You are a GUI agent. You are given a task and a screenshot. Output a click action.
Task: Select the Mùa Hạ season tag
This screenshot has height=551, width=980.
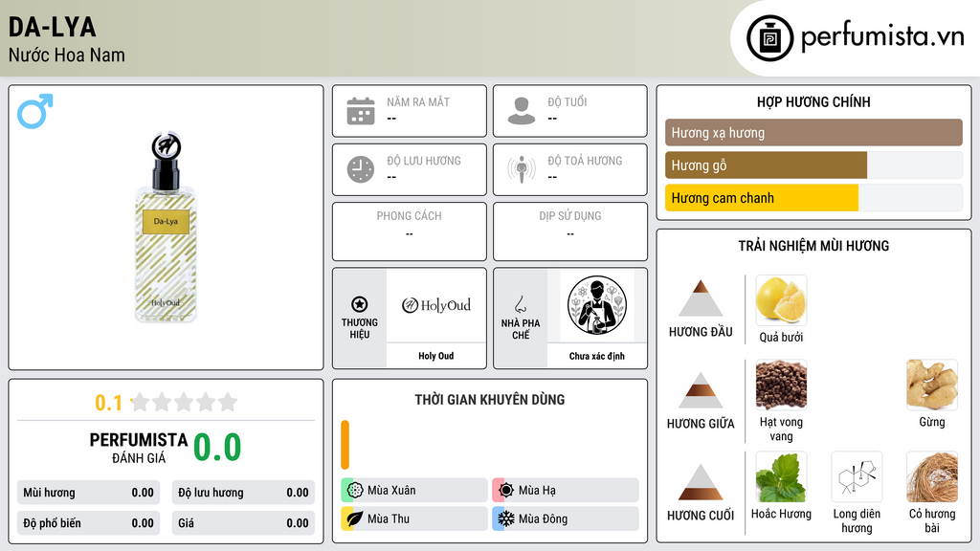[566, 491]
